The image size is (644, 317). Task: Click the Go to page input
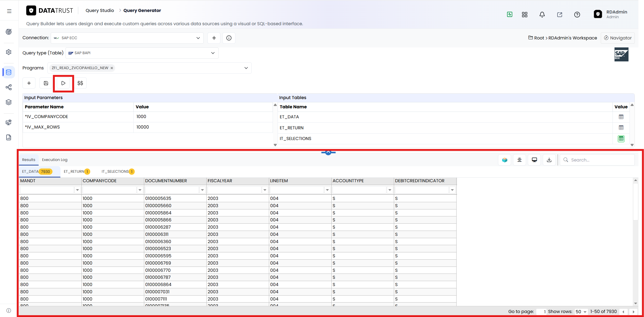coord(541,312)
